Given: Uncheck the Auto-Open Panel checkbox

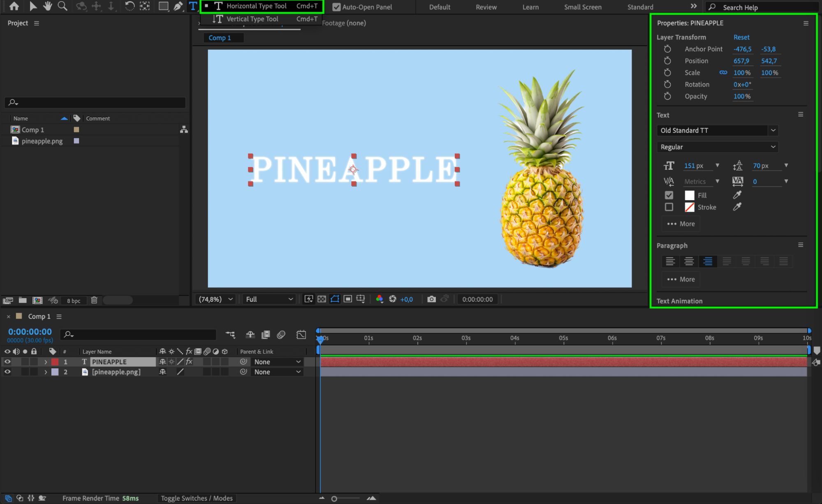Looking at the screenshot, I should (336, 7).
